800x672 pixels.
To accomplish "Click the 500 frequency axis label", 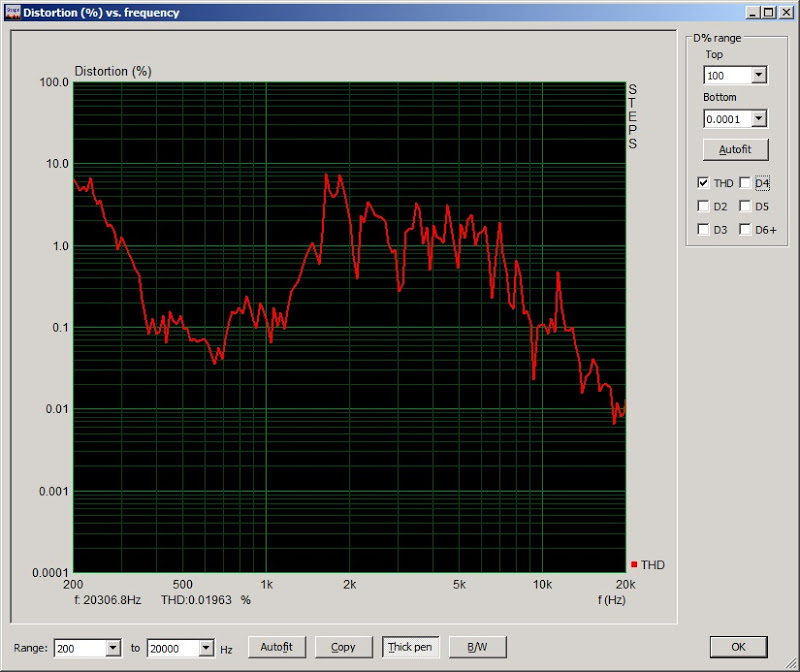I will [x=183, y=584].
